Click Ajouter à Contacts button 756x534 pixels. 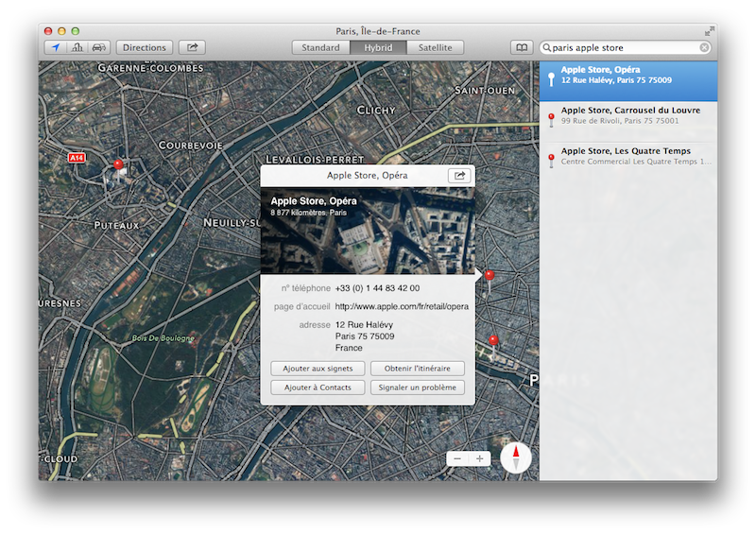(x=318, y=388)
